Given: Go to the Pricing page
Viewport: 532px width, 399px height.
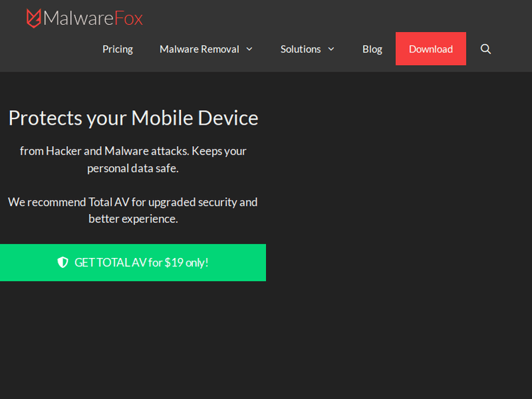Looking at the screenshot, I should (x=118, y=49).
